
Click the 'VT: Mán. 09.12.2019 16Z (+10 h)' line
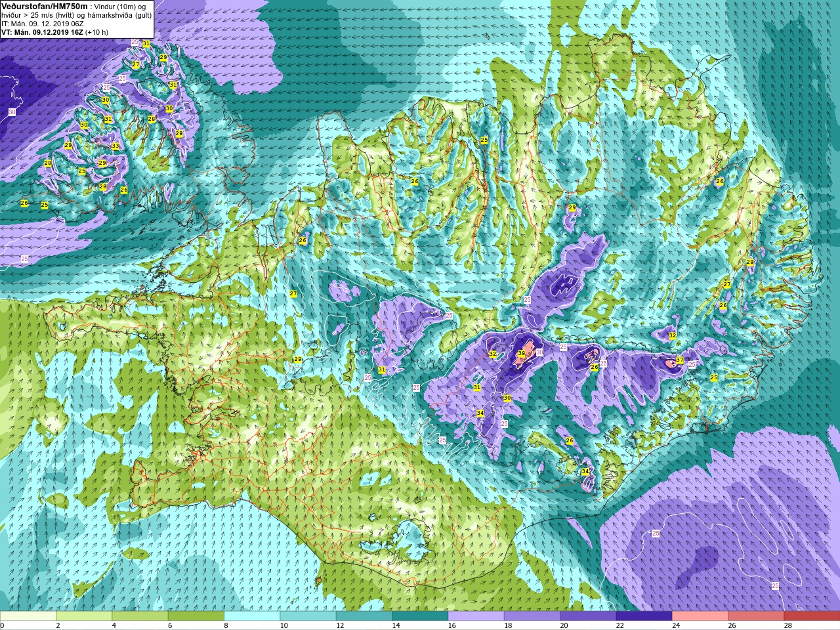click(x=55, y=31)
